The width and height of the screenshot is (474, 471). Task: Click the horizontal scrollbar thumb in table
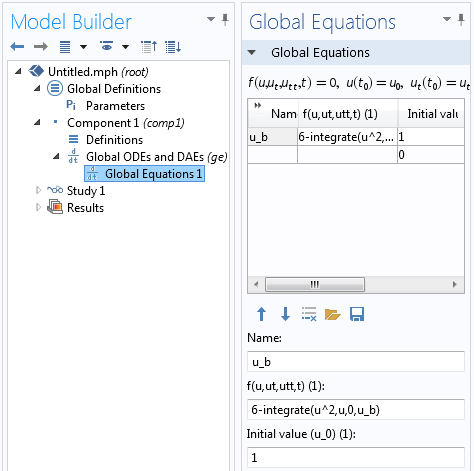click(315, 285)
